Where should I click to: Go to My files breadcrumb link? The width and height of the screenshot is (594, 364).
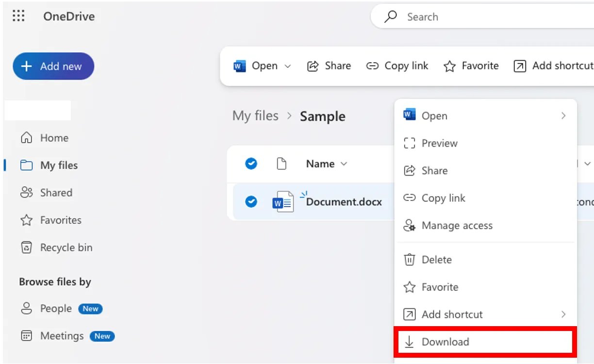coord(255,116)
